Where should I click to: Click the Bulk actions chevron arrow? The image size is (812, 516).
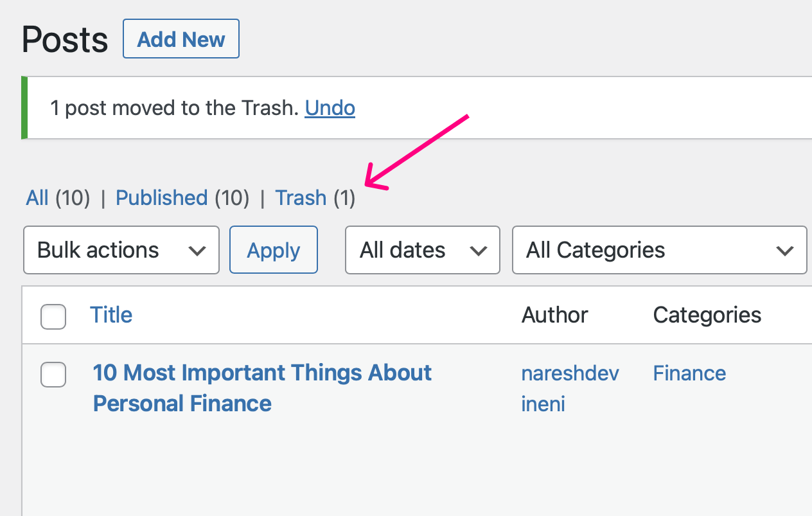point(197,251)
